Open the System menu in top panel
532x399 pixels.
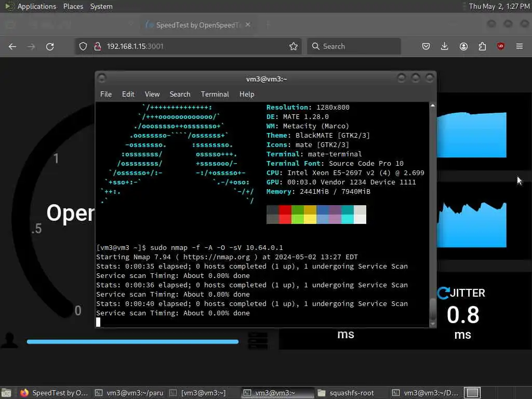pyautogui.click(x=101, y=6)
